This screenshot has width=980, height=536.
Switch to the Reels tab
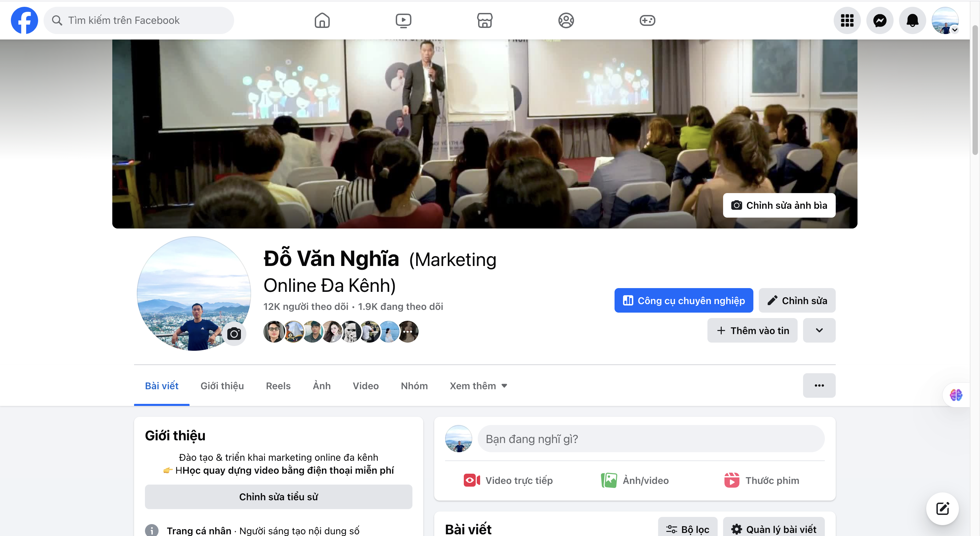click(x=278, y=385)
